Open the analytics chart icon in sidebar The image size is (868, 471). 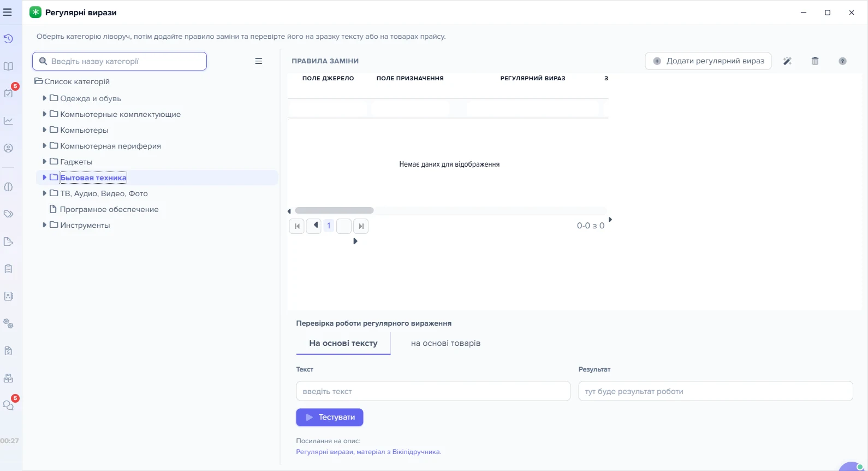tap(8, 121)
